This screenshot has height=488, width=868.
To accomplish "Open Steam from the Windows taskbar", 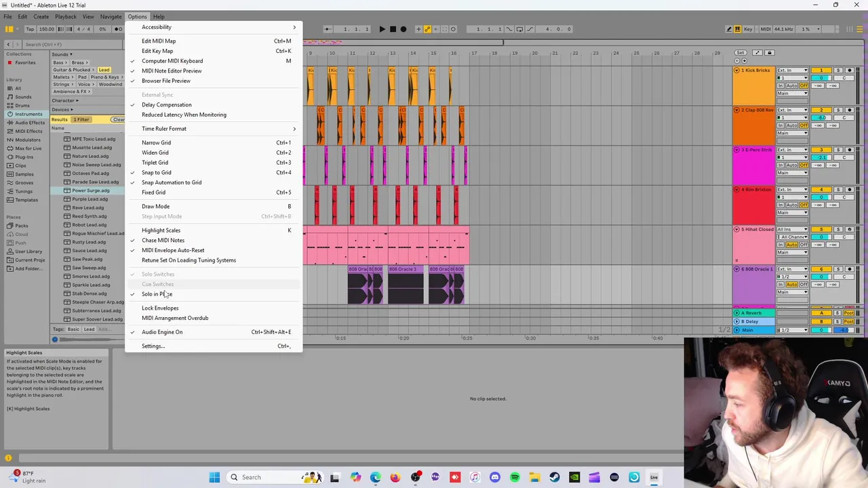I will pyautogui.click(x=554, y=477).
